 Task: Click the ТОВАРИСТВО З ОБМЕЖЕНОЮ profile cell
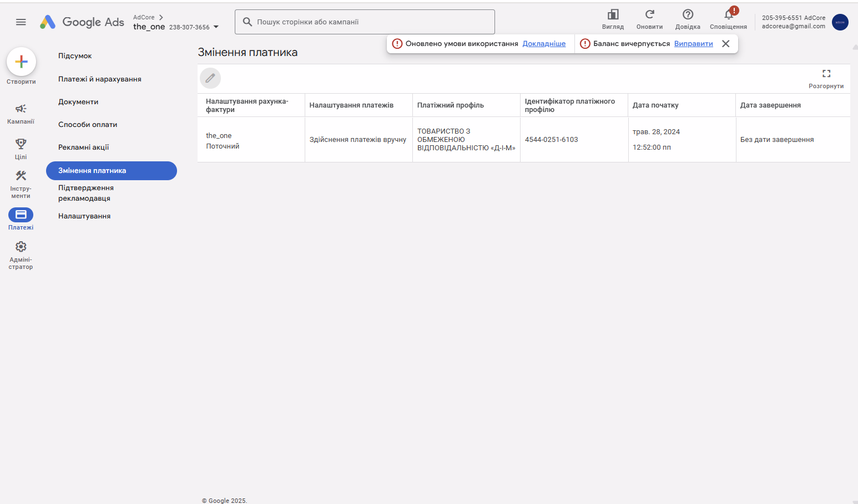point(466,140)
